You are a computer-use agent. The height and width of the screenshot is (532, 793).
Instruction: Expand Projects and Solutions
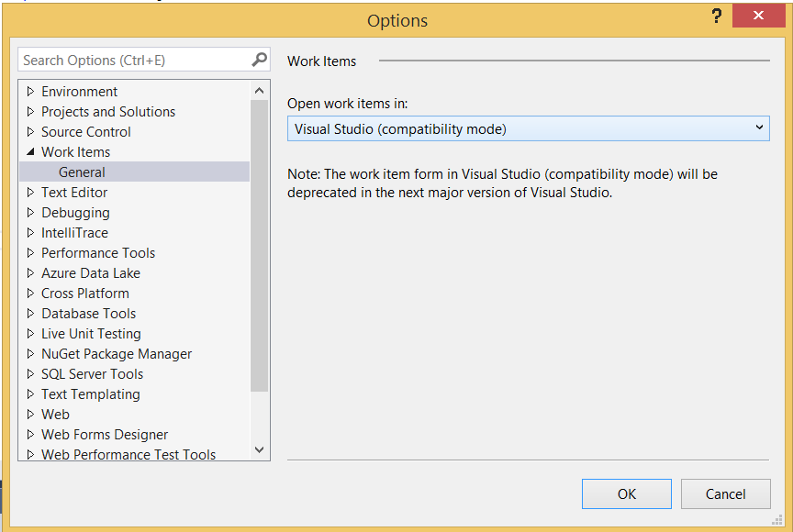click(29, 111)
